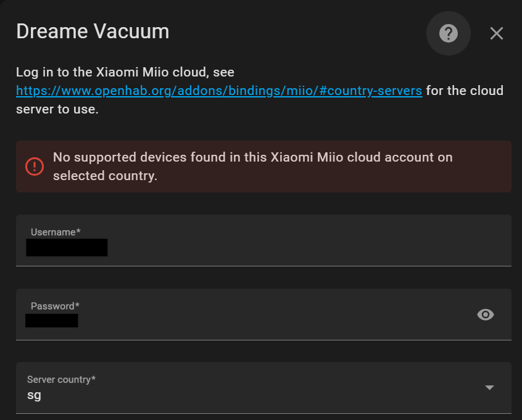The image size is (522, 420).
Task: Open the openhab country-servers link
Action: pyautogui.click(x=219, y=91)
